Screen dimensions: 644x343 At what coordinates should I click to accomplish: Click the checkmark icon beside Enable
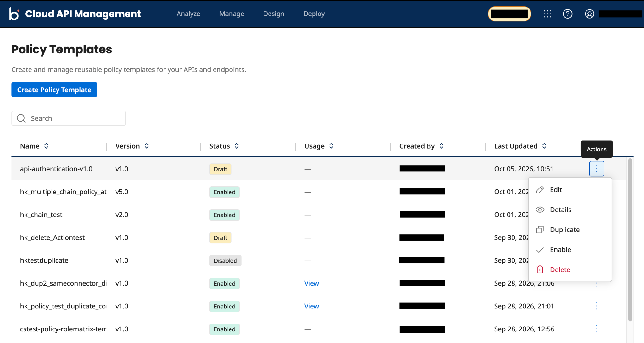point(540,250)
